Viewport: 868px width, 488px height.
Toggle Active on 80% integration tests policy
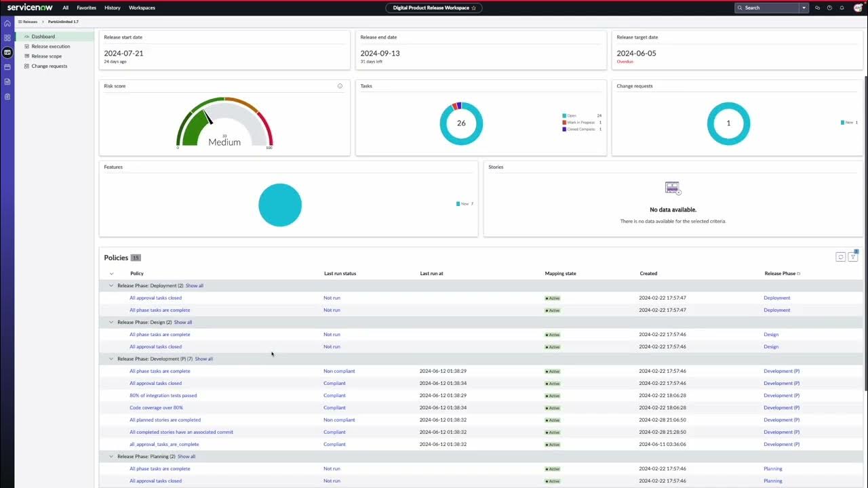pos(552,395)
